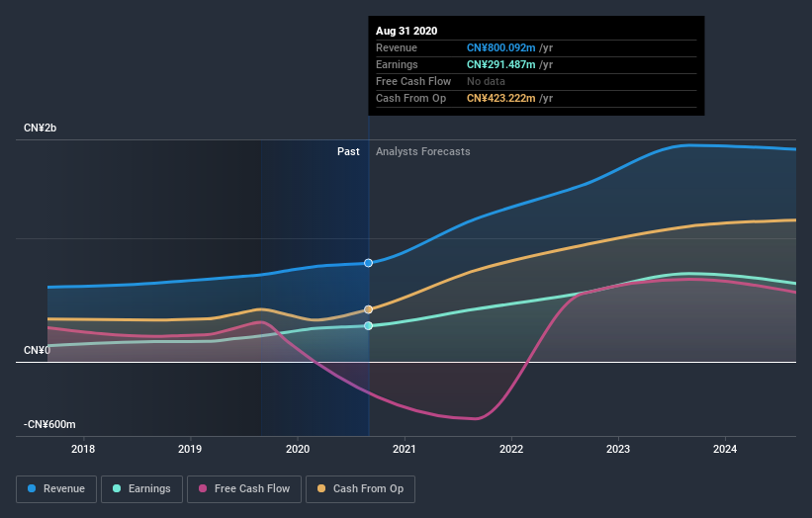812x518 pixels.
Task: Click the Analysts Forecasts label
Action: (x=423, y=151)
